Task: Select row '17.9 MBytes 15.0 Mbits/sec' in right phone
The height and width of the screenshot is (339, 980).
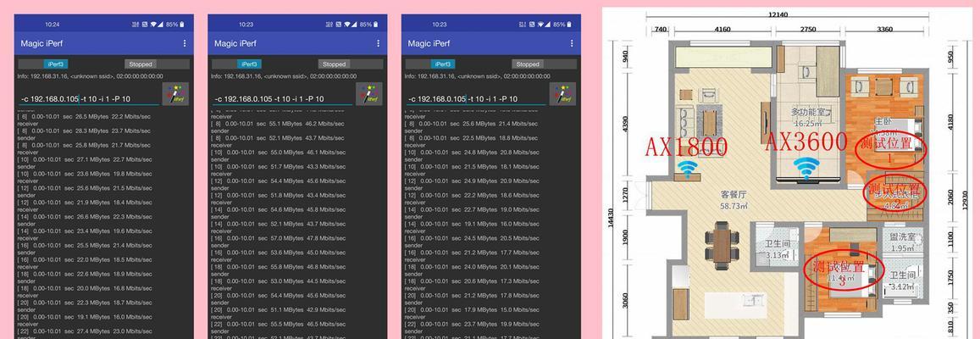Action: coord(473,309)
